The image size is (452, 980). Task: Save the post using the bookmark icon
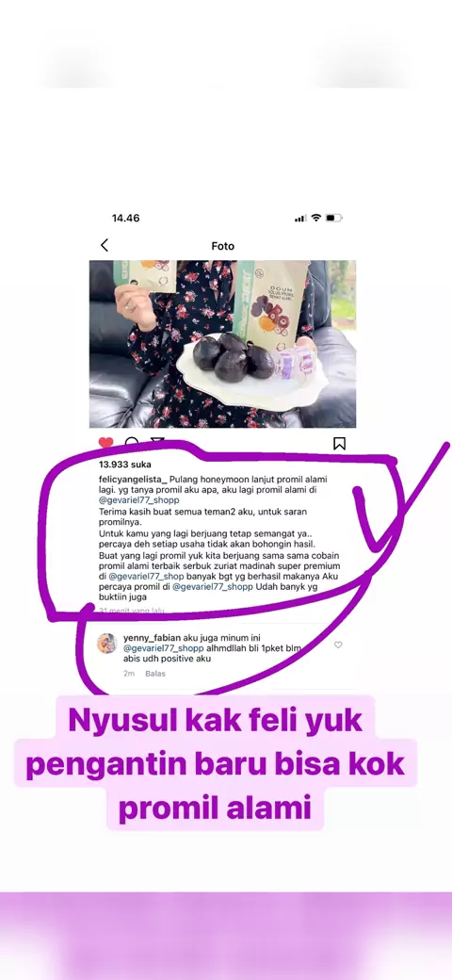[339, 444]
